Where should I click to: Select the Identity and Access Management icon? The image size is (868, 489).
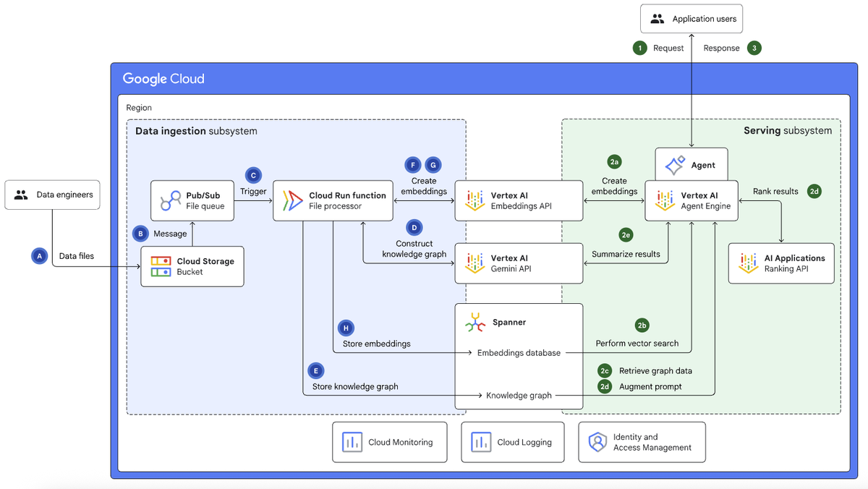pos(597,441)
